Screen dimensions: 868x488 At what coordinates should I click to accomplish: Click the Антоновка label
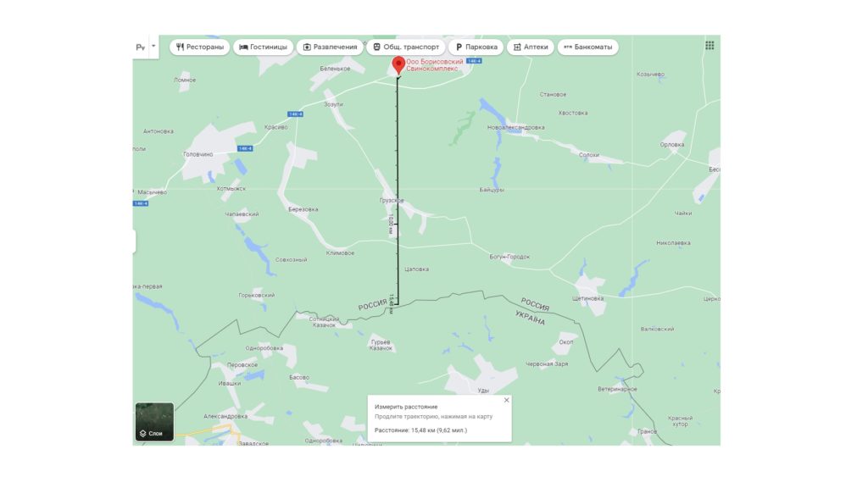[159, 131]
